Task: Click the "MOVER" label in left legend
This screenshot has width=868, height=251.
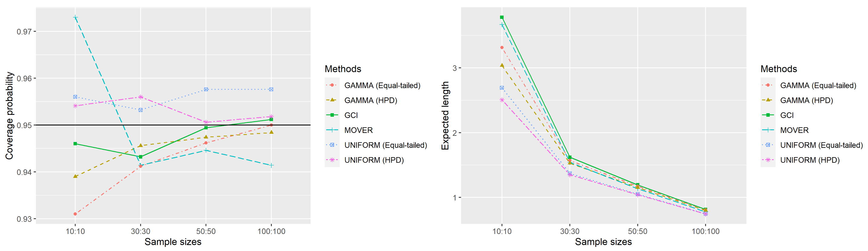Action: (358, 130)
